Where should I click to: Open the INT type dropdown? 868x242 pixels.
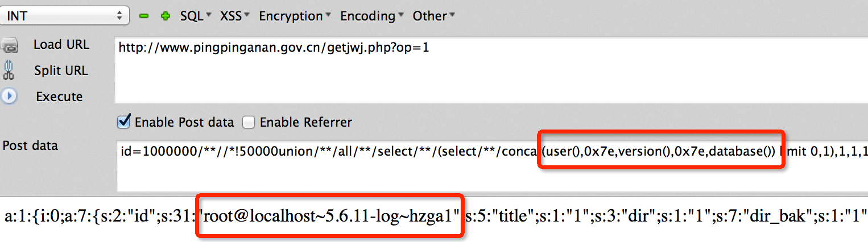(x=65, y=16)
